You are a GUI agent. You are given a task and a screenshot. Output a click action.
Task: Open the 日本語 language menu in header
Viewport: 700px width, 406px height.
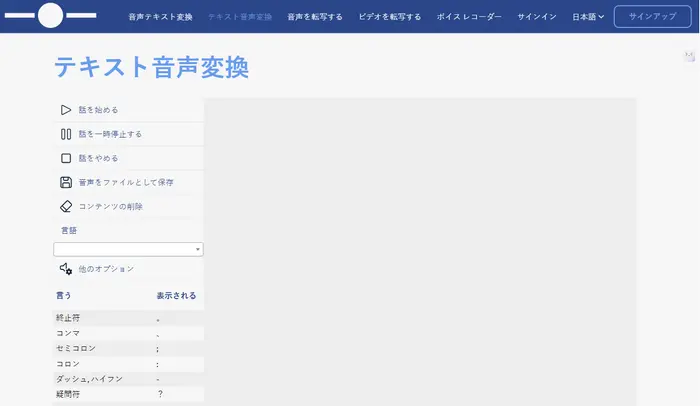point(588,17)
